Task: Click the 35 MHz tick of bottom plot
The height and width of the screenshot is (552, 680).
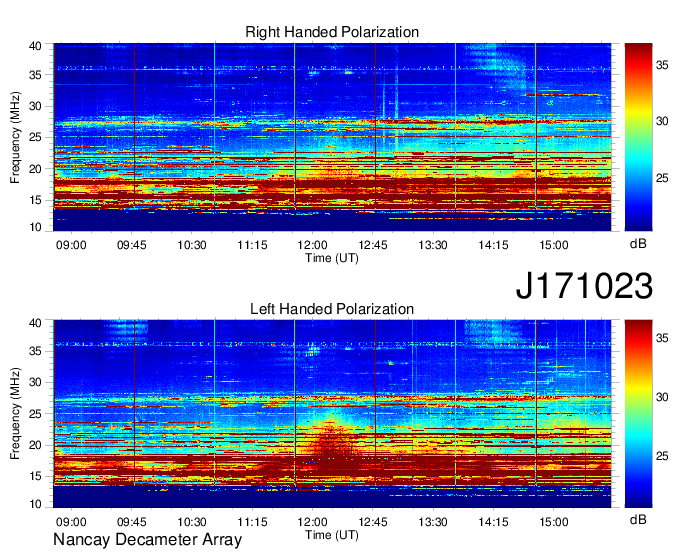Action: tap(35, 351)
